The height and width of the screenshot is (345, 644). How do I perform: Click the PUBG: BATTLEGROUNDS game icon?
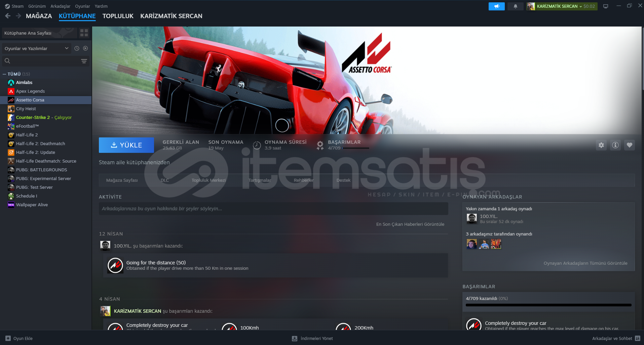point(11,170)
